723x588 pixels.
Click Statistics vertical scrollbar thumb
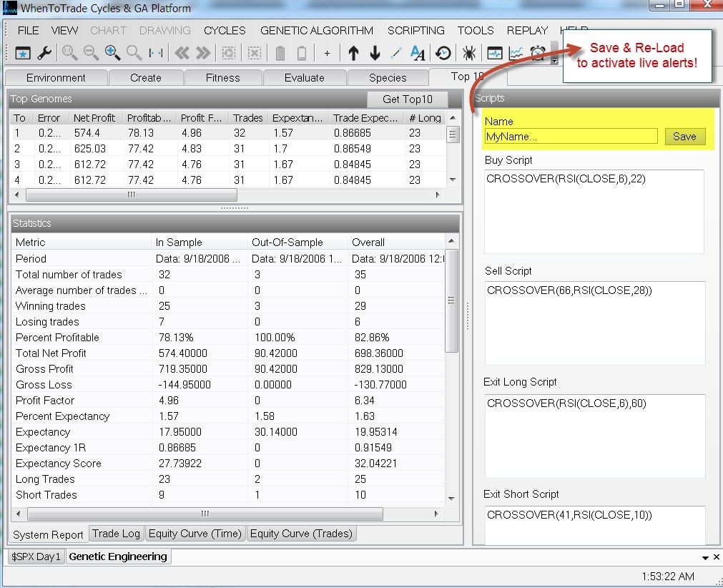tap(451, 300)
